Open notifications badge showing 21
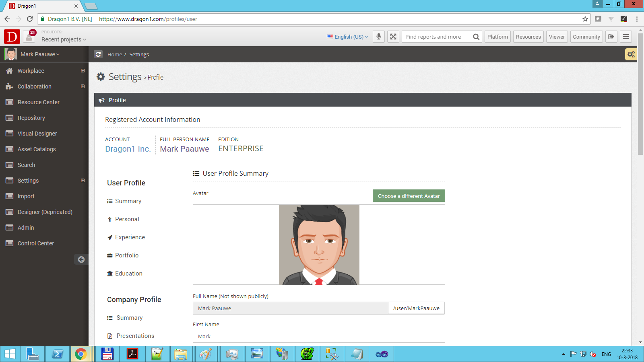Screen dimensions: 644x362 [x=32, y=32]
